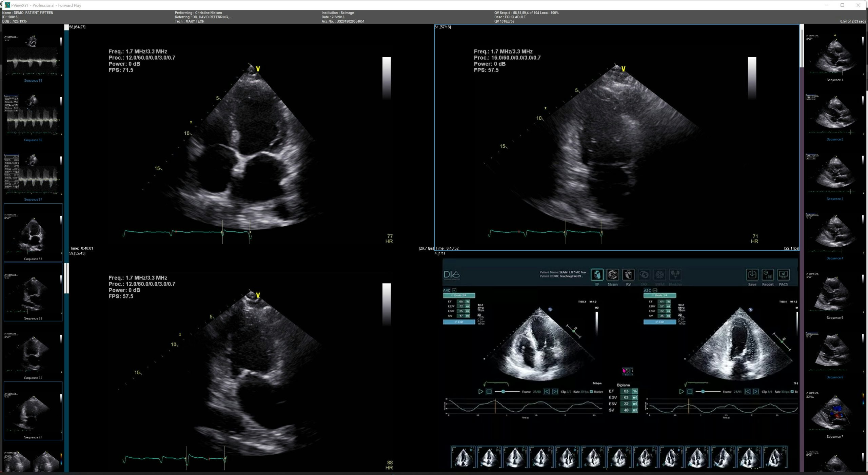Open the A2C Beats 2/4 dropdown
This screenshot has width=868, height=475.
[660, 295]
